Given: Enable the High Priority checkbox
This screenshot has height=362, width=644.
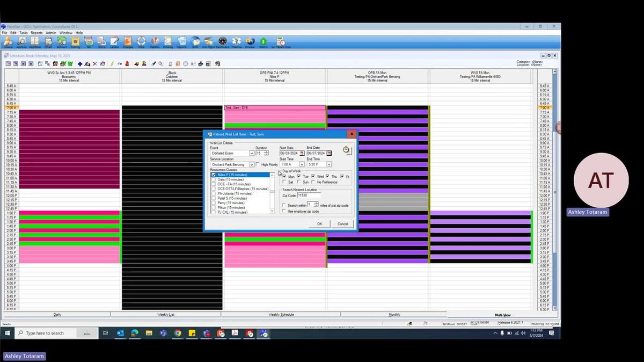Looking at the screenshot, I should (258, 165).
